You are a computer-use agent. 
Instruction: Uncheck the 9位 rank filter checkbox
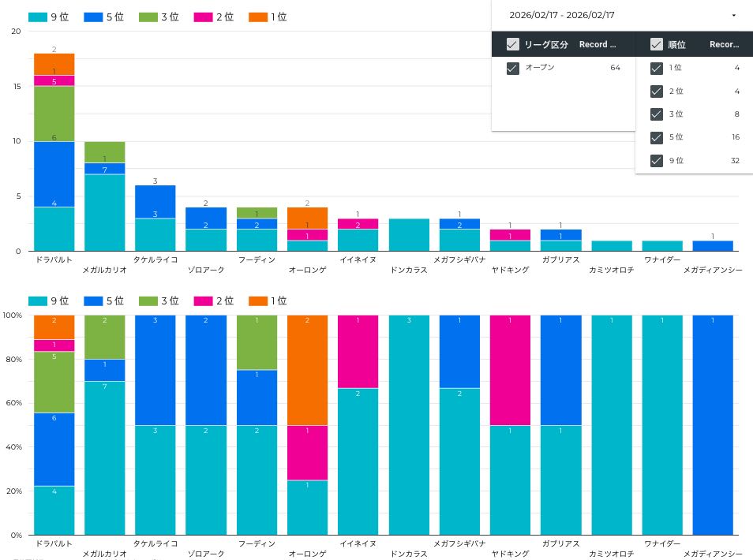[656, 161]
